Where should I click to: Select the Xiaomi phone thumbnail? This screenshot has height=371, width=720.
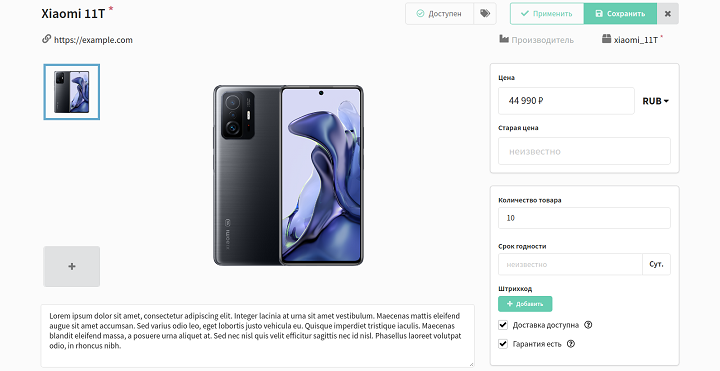click(x=72, y=92)
